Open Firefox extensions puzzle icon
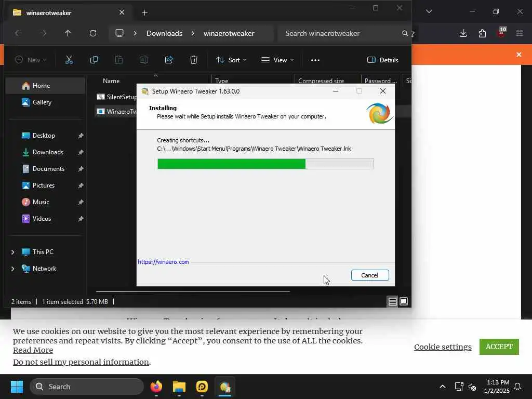The height and width of the screenshot is (399, 532). point(482,33)
